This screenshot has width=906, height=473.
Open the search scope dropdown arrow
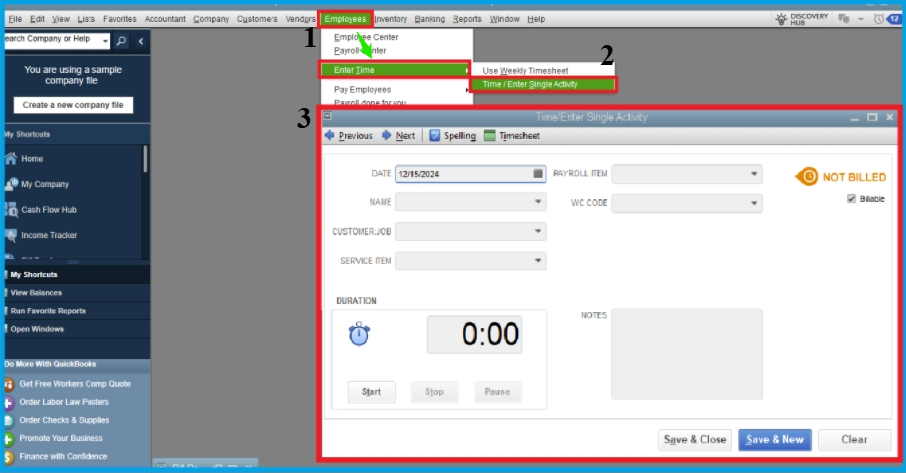click(x=105, y=41)
